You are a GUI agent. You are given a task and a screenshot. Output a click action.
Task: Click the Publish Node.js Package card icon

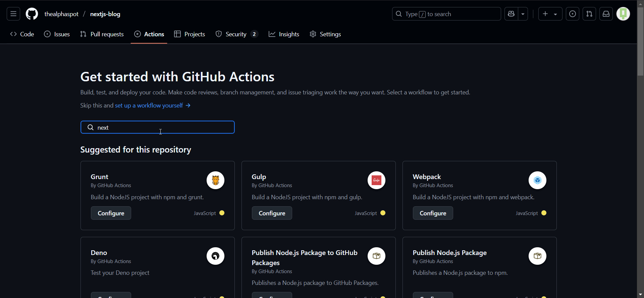coord(537,256)
